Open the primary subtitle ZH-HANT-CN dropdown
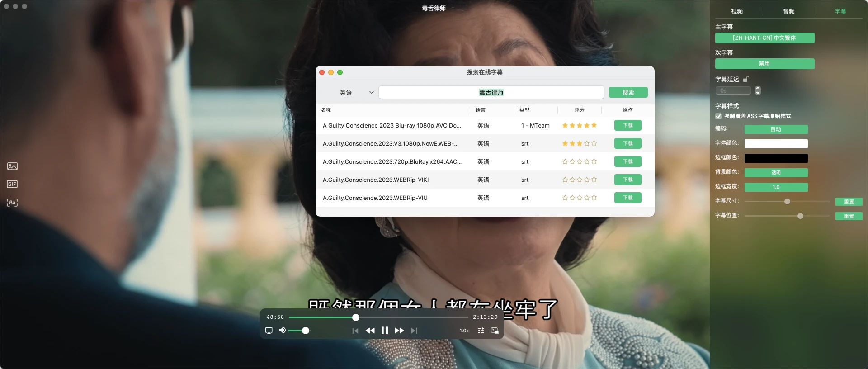 click(x=765, y=38)
